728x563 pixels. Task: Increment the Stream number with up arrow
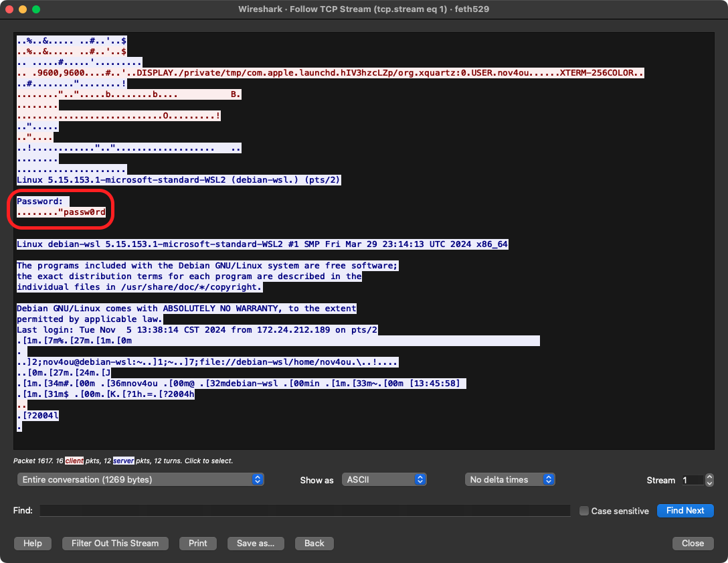coord(709,476)
